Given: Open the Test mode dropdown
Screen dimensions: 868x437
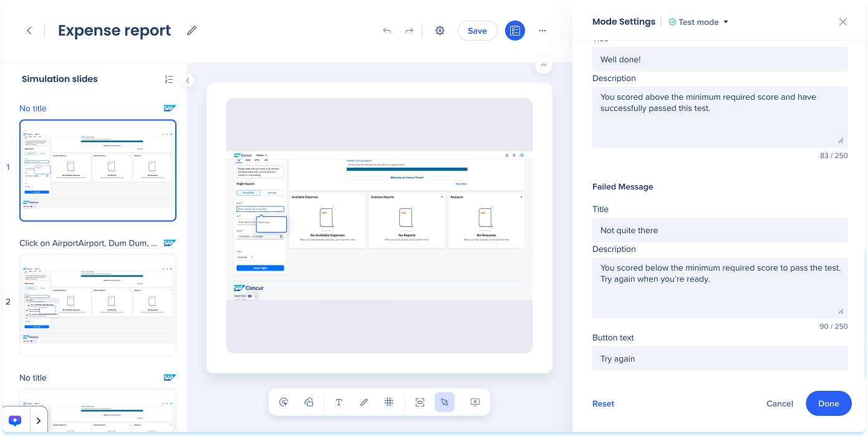Looking at the screenshot, I should click(698, 22).
